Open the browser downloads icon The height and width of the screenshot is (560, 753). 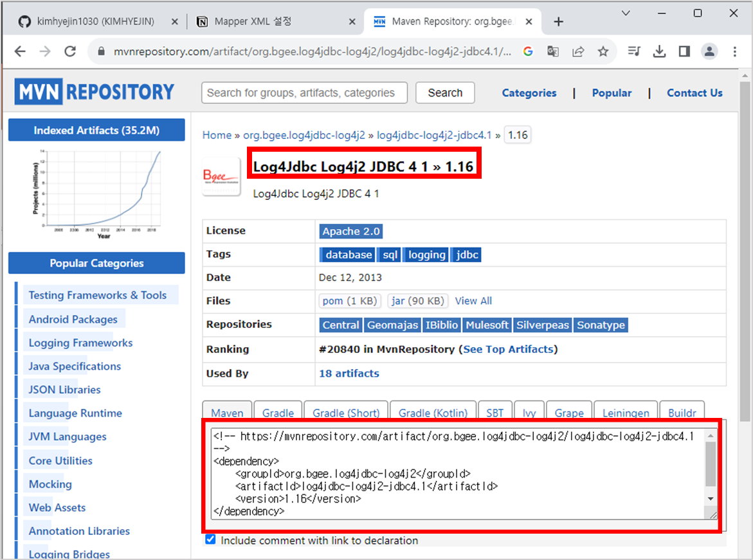[x=659, y=51]
